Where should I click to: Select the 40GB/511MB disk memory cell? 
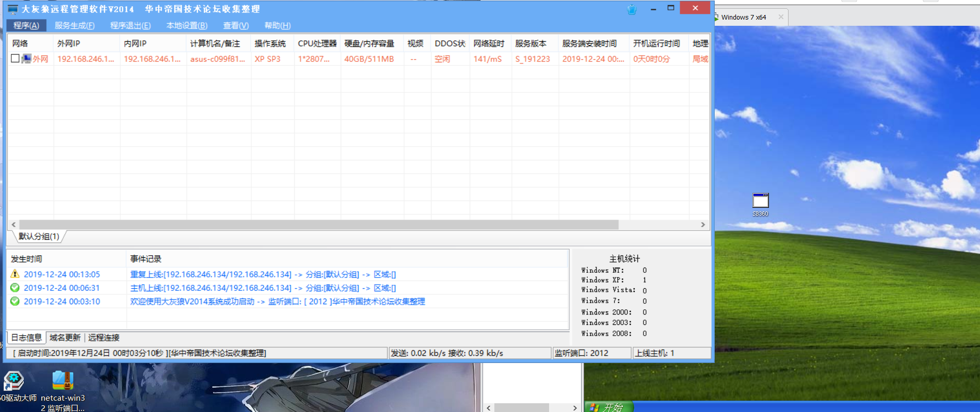[369, 59]
